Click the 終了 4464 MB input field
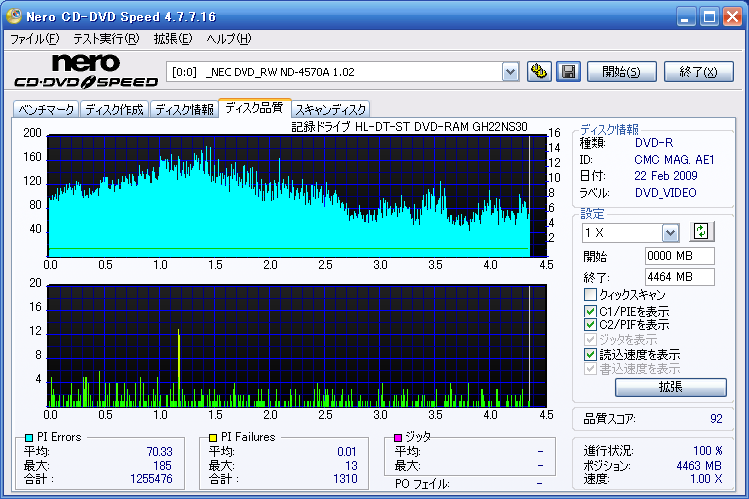The image size is (749, 499). (x=679, y=277)
